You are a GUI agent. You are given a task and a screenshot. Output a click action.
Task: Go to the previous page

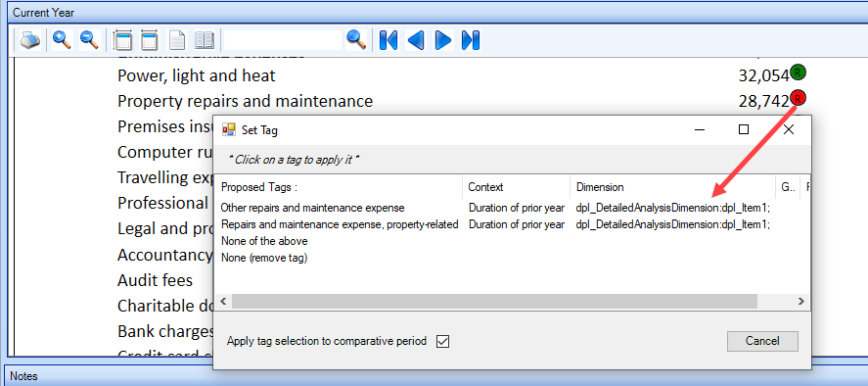[x=416, y=40]
